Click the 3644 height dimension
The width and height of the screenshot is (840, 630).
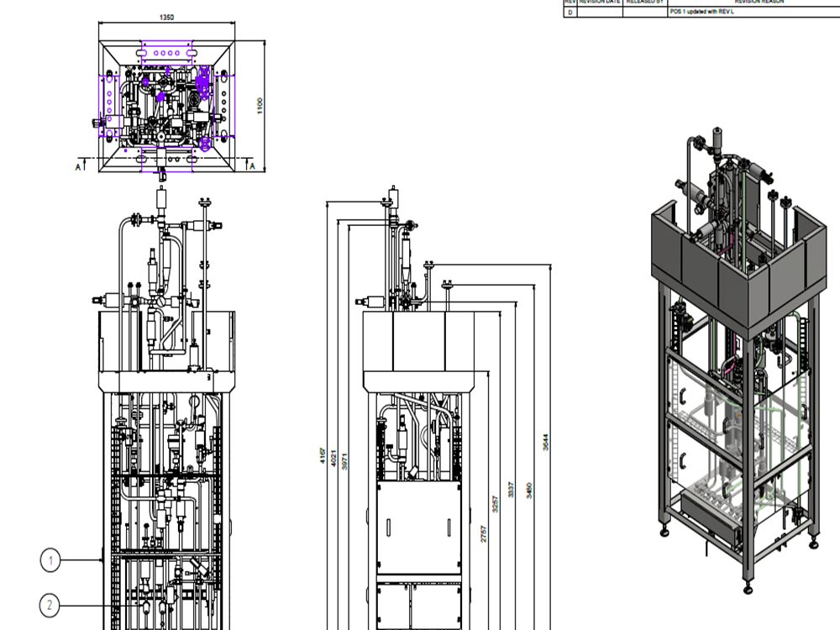coord(545,442)
